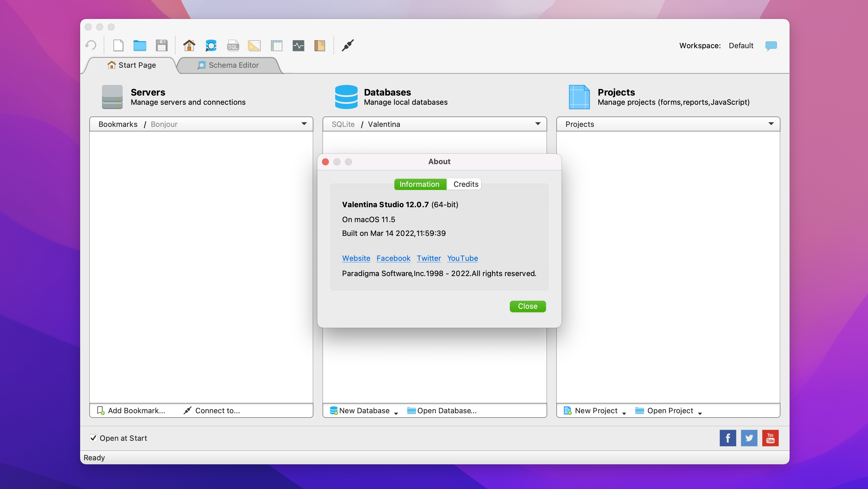Switch to the Schema Editor tab
868x489 pixels.
tap(229, 65)
